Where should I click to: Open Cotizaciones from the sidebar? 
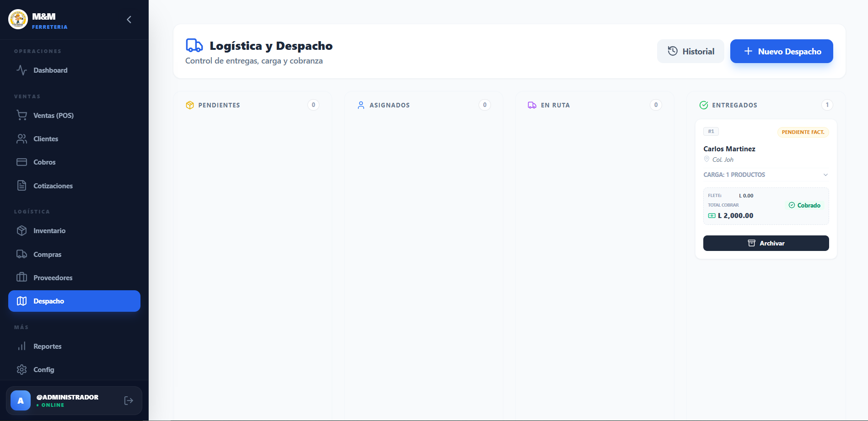53,186
